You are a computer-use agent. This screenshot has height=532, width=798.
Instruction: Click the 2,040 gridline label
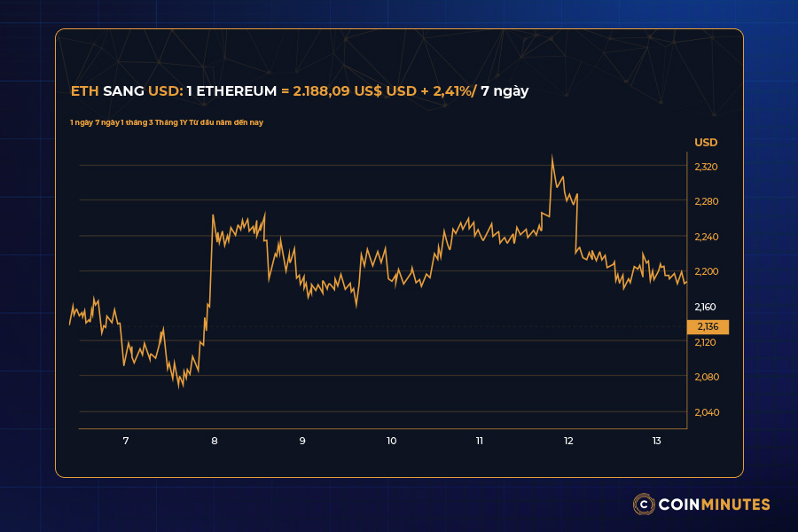point(705,411)
